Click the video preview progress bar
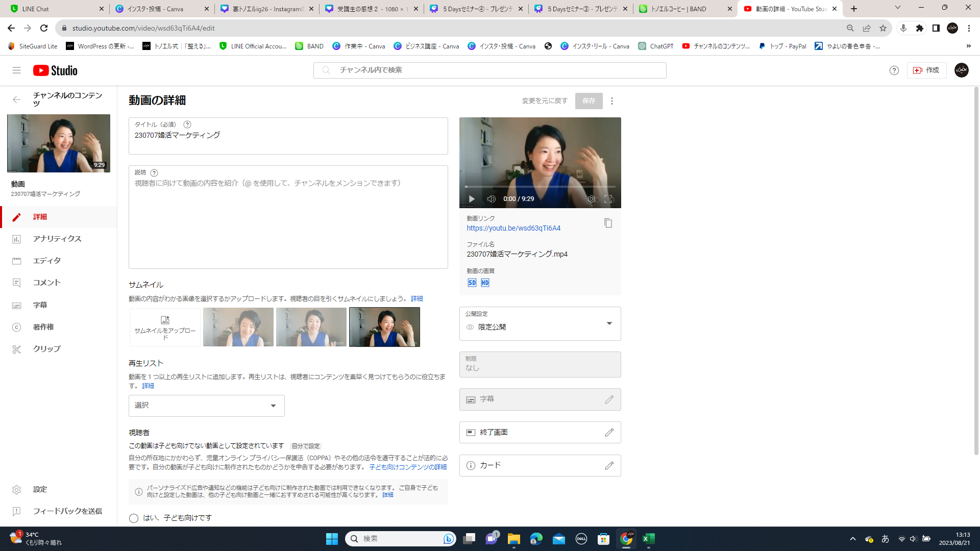The height and width of the screenshot is (551, 980). point(540,187)
